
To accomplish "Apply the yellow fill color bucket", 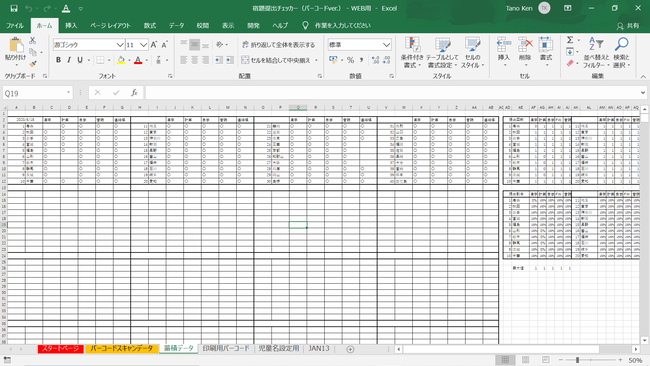I will coord(121,60).
